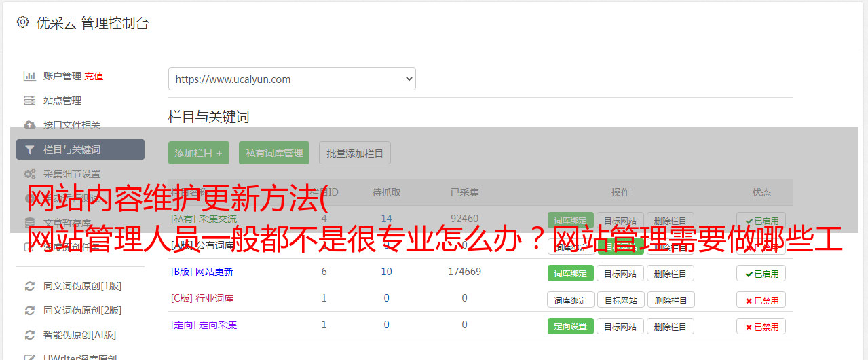Click the 92460 collected count

point(465,219)
